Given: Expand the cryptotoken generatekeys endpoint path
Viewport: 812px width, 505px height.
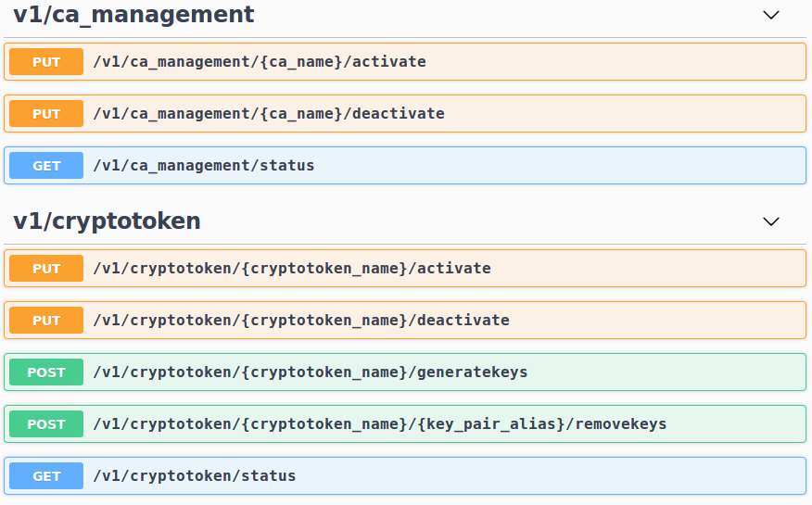Looking at the screenshot, I should tap(311, 372).
